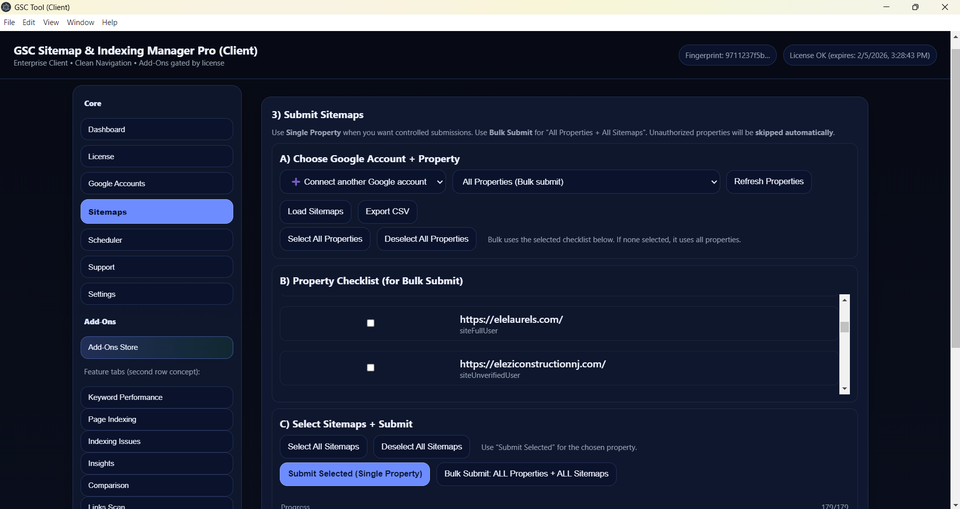Image resolution: width=960 pixels, height=509 pixels.
Task: Tick the checkbox for https://eleziconstructionnj.com/
Action: [370, 368]
